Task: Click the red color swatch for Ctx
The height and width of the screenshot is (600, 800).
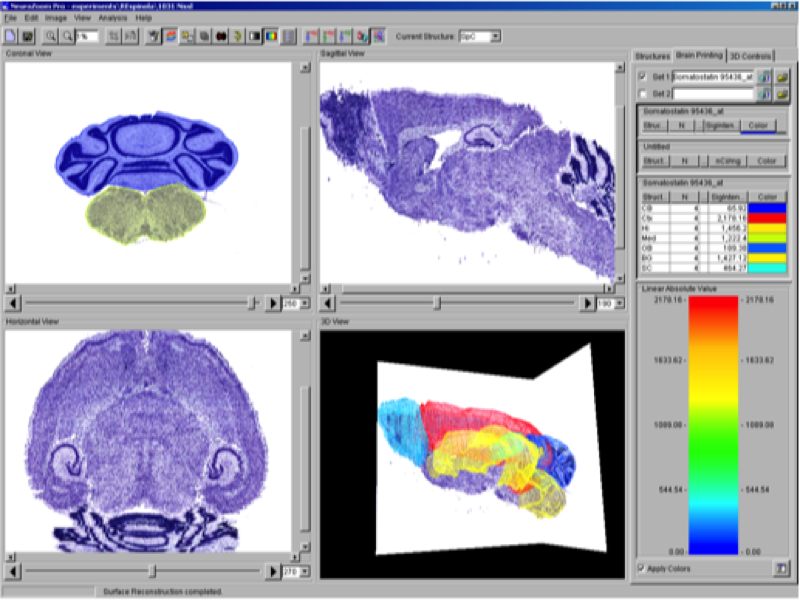Action: coord(767,219)
